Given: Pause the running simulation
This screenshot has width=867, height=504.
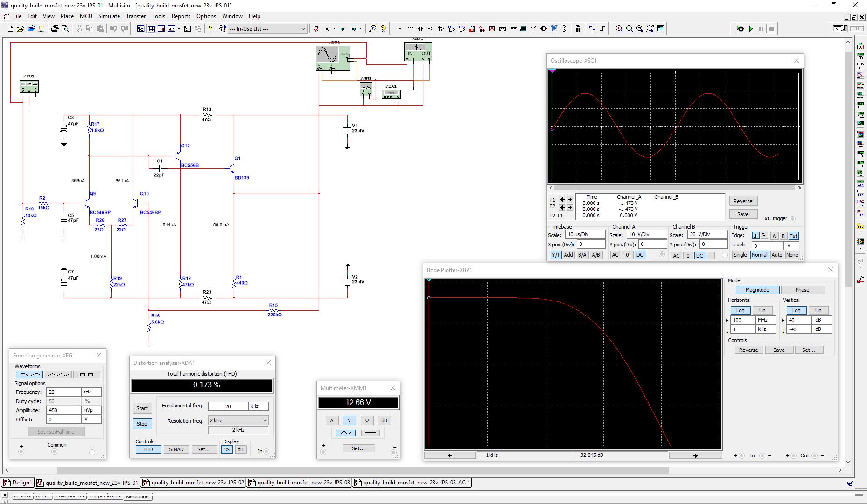Looking at the screenshot, I should [761, 29].
